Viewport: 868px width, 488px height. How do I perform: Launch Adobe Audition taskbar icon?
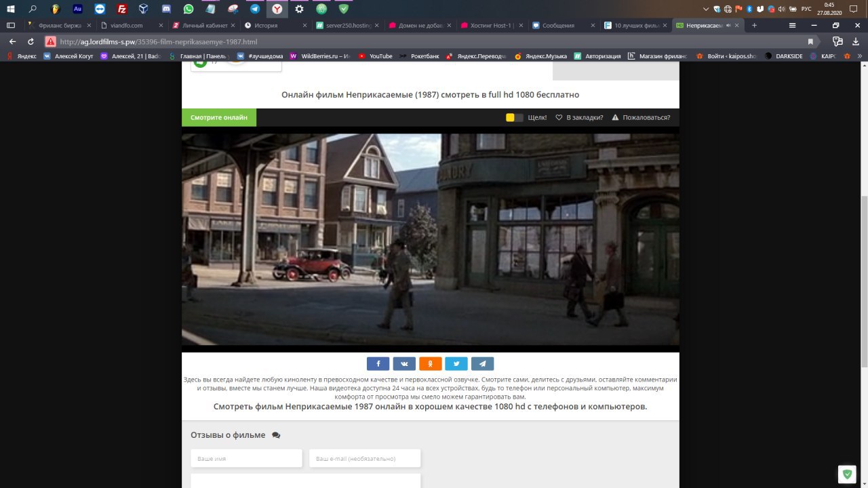click(x=77, y=9)
